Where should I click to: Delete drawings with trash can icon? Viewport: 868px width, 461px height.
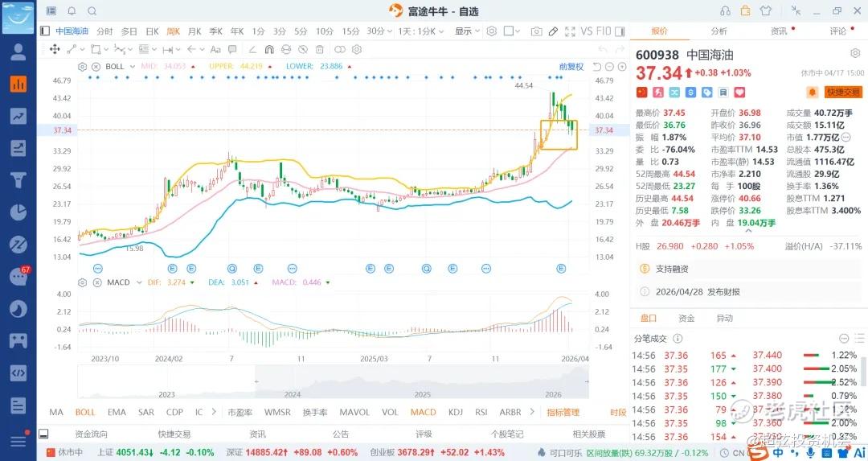pos(319,49)
